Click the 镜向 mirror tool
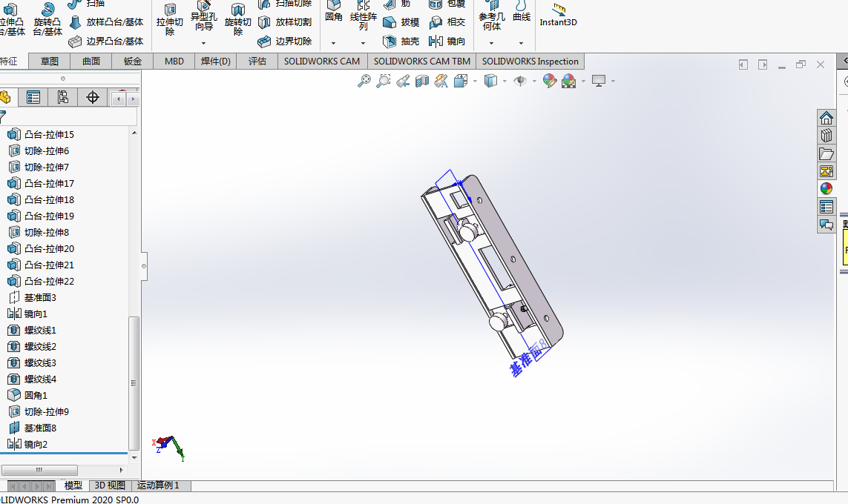The height and width of the screenshot is (504, 848). (x=447, y=41)
